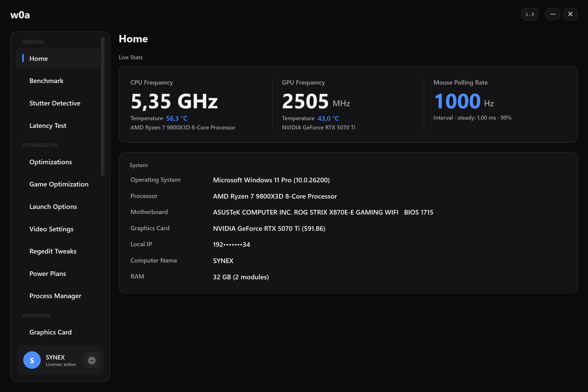Click BIOS 1715 text
The image size is (588, 392).
419,212
